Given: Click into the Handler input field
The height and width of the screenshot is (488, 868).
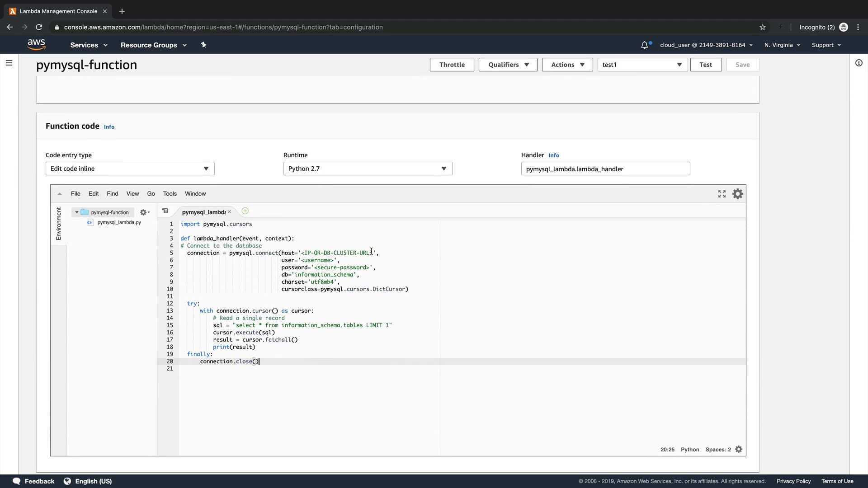Looking at the screenshot, I should 605,169.
